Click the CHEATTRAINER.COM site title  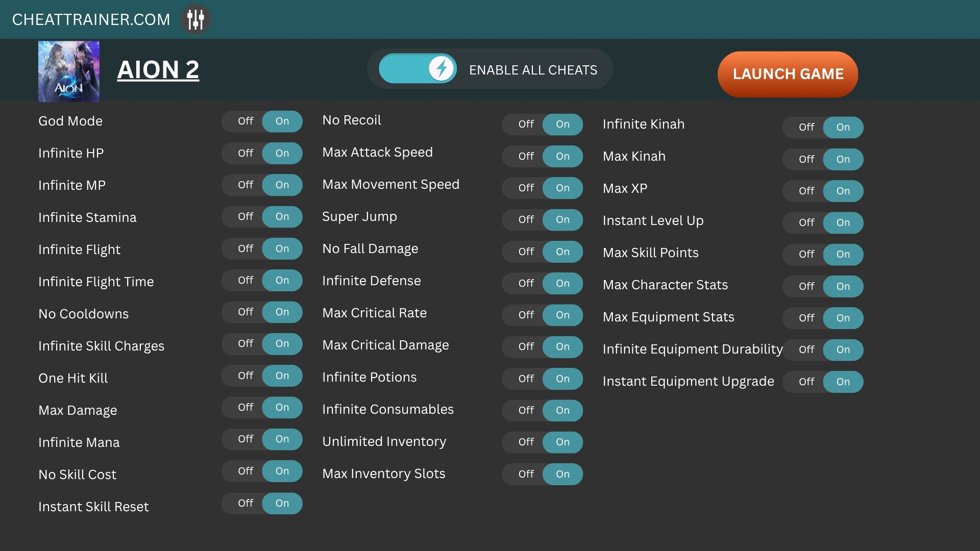(x=91, y=19)
